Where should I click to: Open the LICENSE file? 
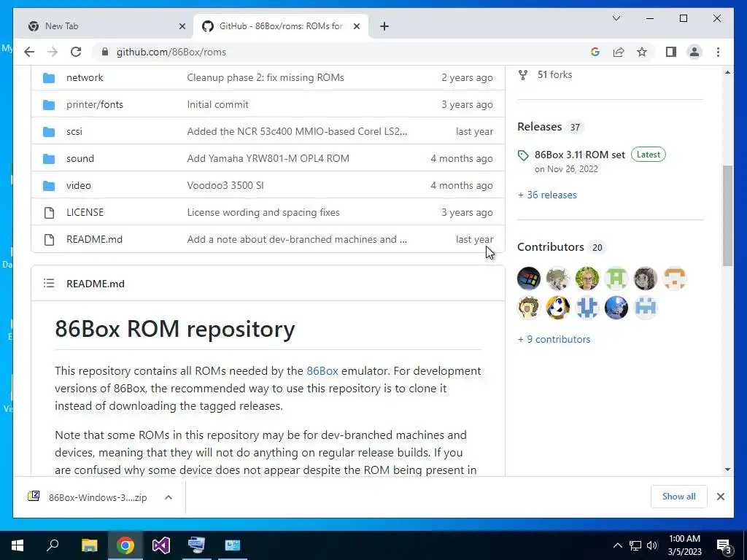(x=85, y=212)
